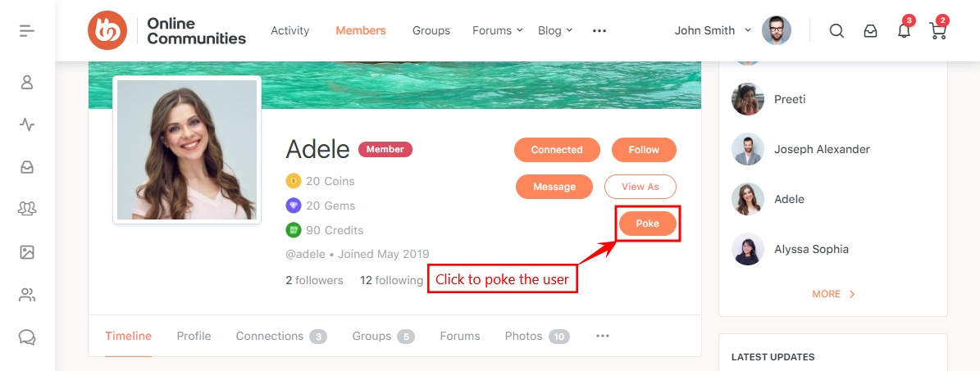The width and height of the screenshot is (980, 371).
Task: Expand the Forums dropdown menu
Action: tap(497, 30)
